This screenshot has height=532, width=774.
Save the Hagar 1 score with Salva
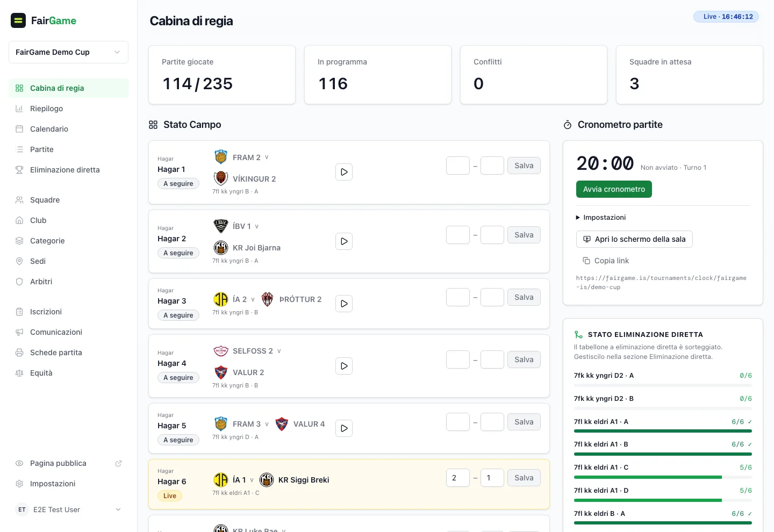524,166
